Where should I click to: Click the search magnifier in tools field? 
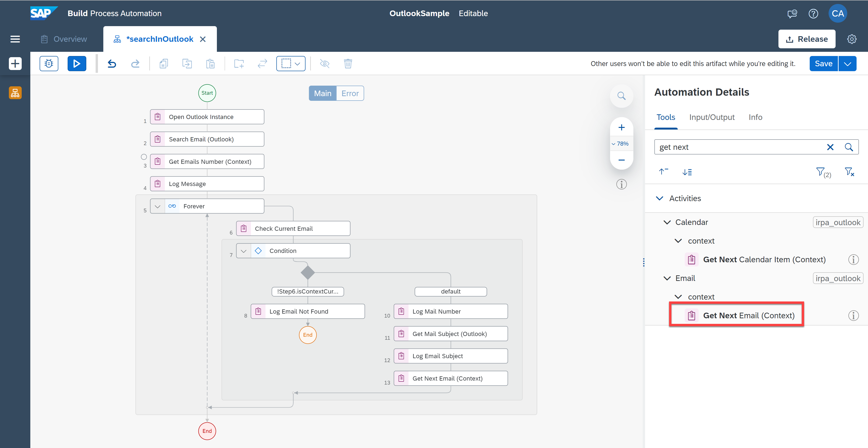[849, 147]
